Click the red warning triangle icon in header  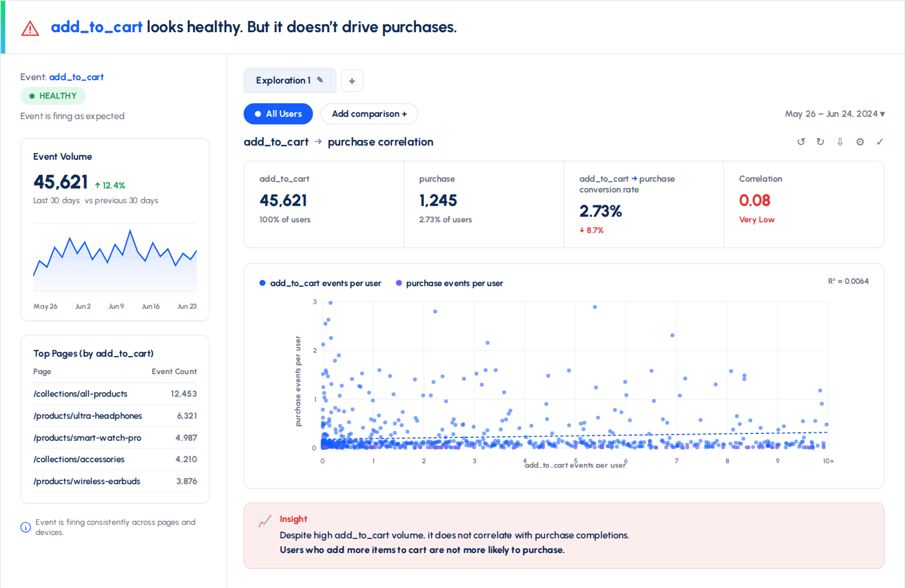pyautogui.click(x=30, y=28)
